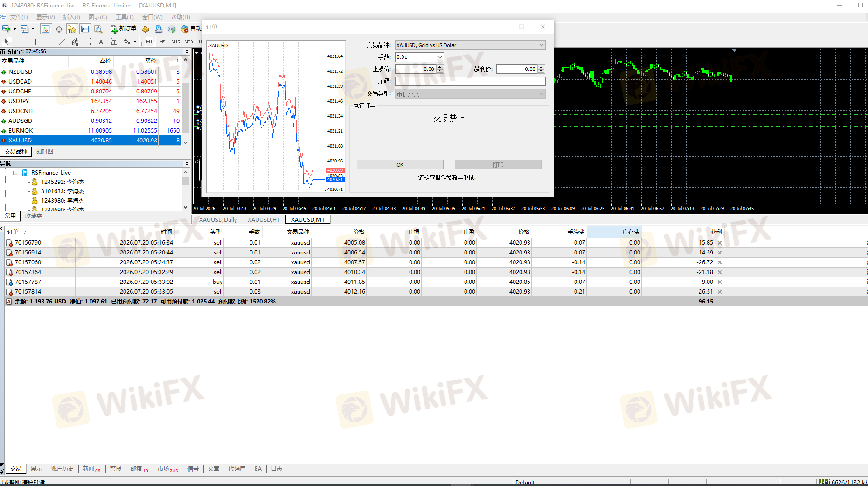
Task: Open the Strategy Tester magnifier icon
Action: click(x=98, y=29)
